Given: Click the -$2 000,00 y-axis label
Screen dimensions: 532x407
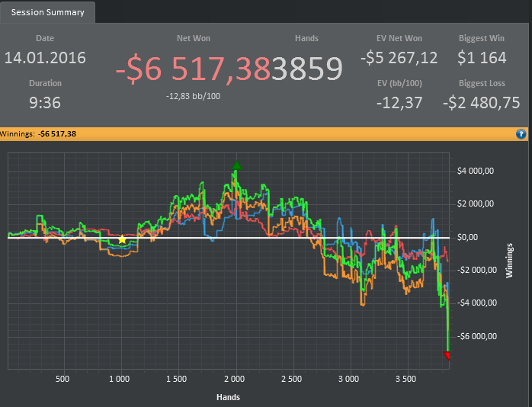Looking at the screenshot, I should pyautogui.click(x=477, y=270).
